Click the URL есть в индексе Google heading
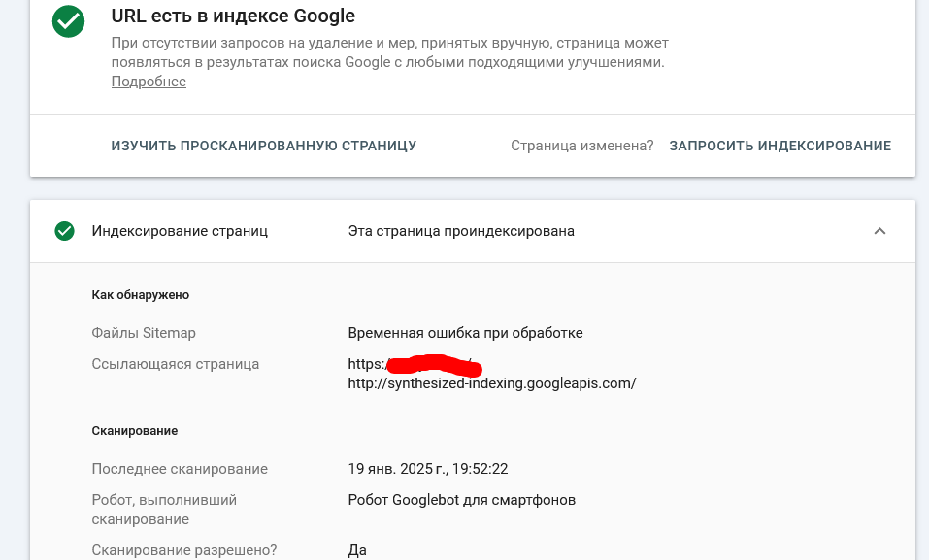The image size is (929, 560). (x=233, y=16)
